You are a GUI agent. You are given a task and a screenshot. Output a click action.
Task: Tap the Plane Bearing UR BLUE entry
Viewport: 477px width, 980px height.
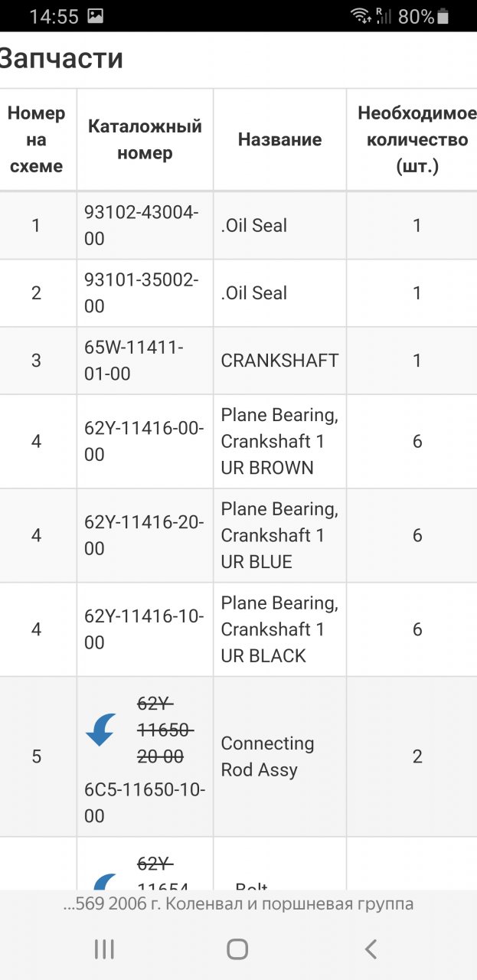279,535
